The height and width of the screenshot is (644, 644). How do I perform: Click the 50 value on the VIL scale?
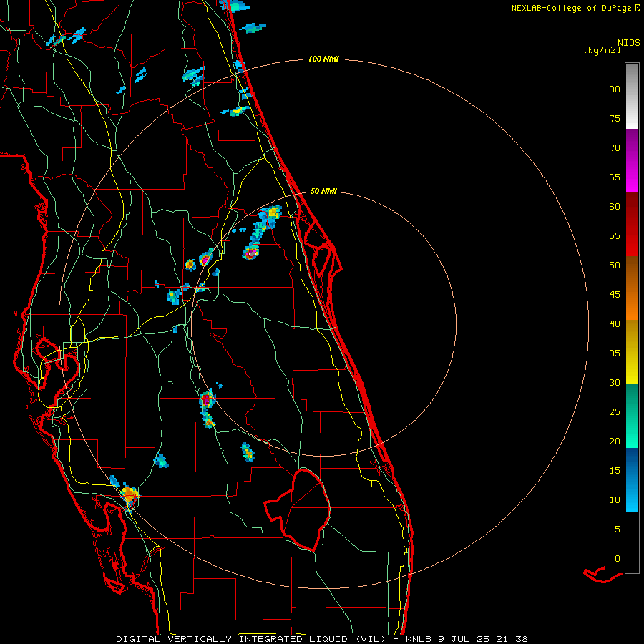pyautogui.click(x=615, y=265)
